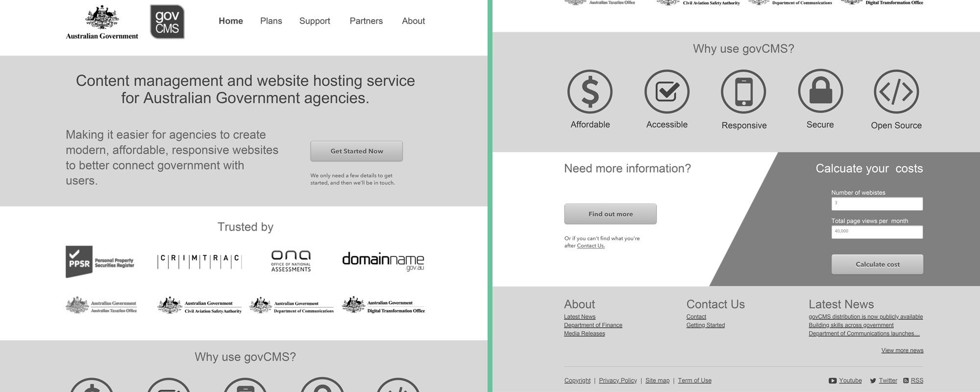
Task: Click the Twitter bird icon in footer
Action: [x=873, y=381]
